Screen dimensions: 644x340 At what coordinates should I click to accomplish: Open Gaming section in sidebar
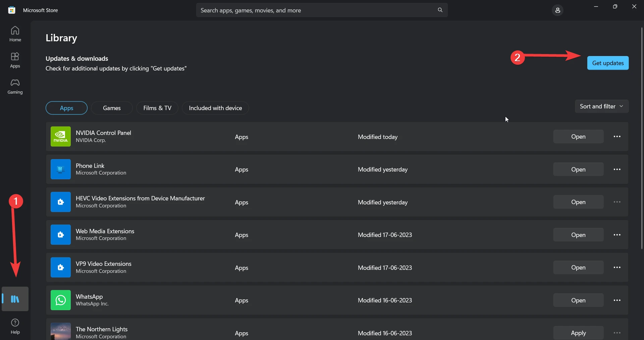pyautogui.click(x=15, y=86)
